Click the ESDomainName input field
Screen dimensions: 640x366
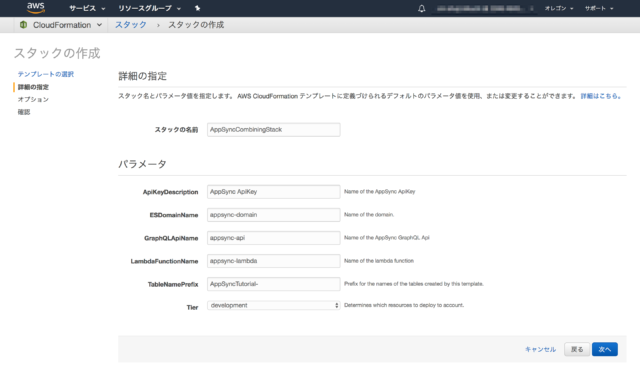[x=273, y=215]
